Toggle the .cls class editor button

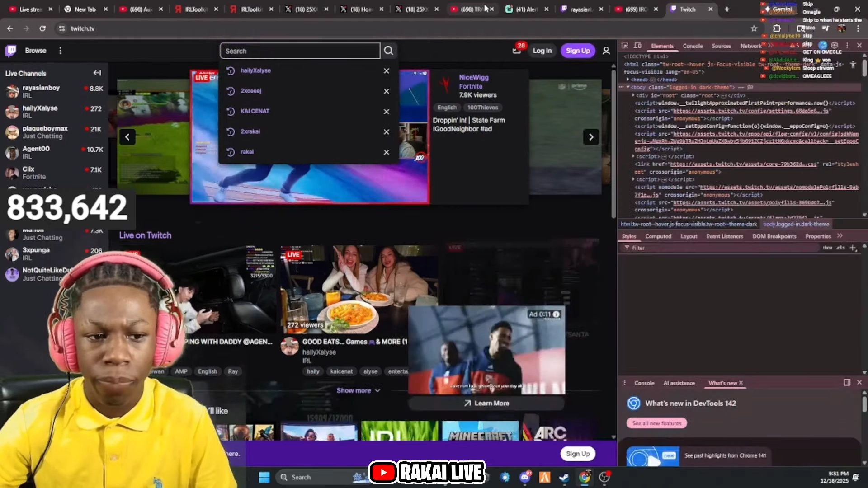[840, 248]
